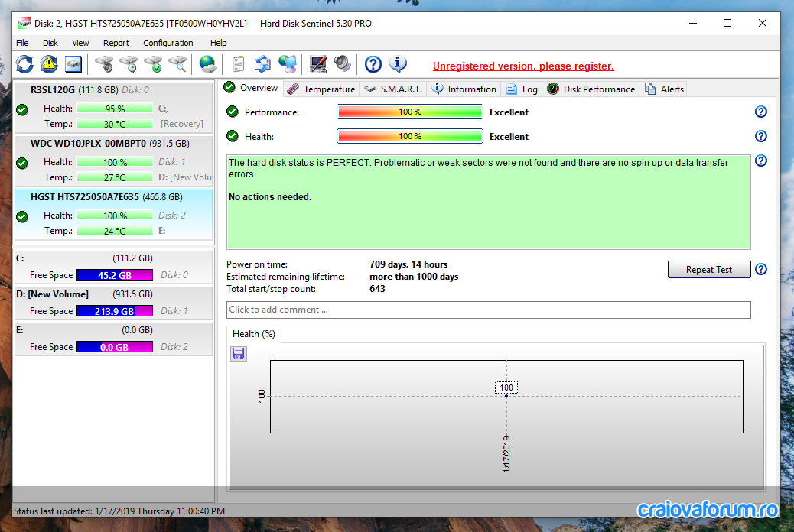Click the R3SL120G temperature 30 °C bar
The height and width of the screenshot is (532, 794).
point(115,124)
